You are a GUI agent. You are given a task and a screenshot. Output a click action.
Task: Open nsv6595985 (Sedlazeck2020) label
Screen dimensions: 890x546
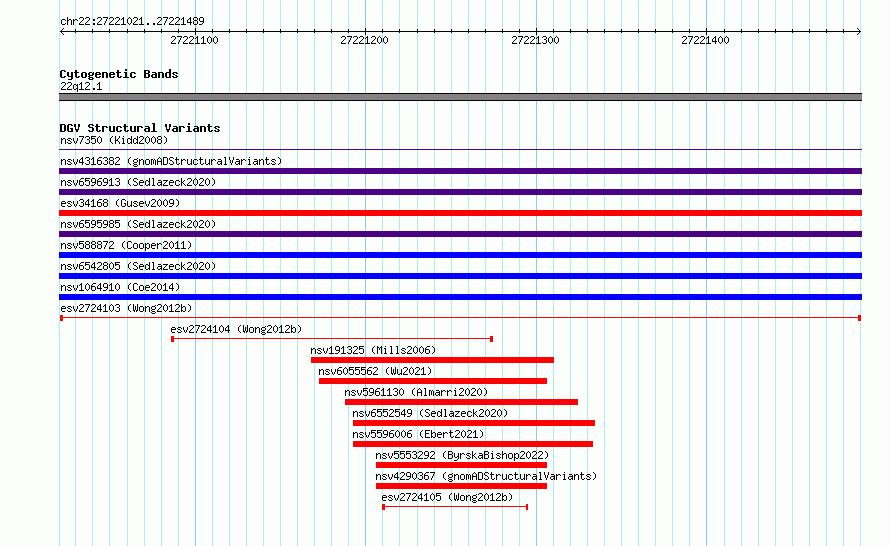[138, 224]
